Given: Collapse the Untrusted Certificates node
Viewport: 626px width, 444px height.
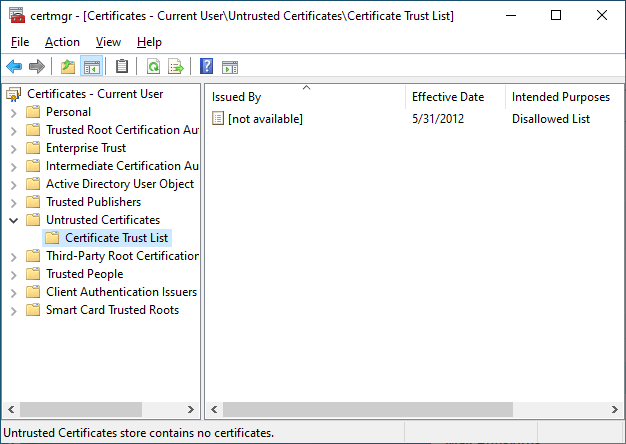Looking at the screenshot, I should point(14,220).
